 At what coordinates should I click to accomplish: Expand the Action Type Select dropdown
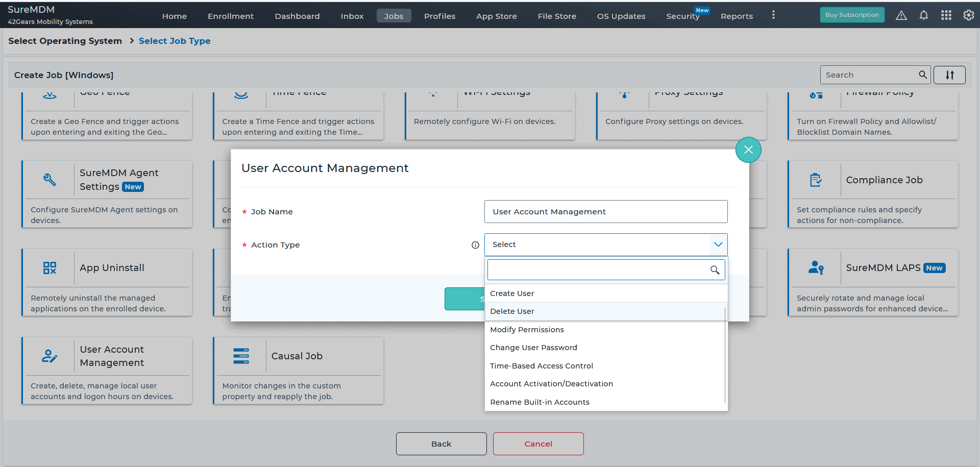coord(606,244)
